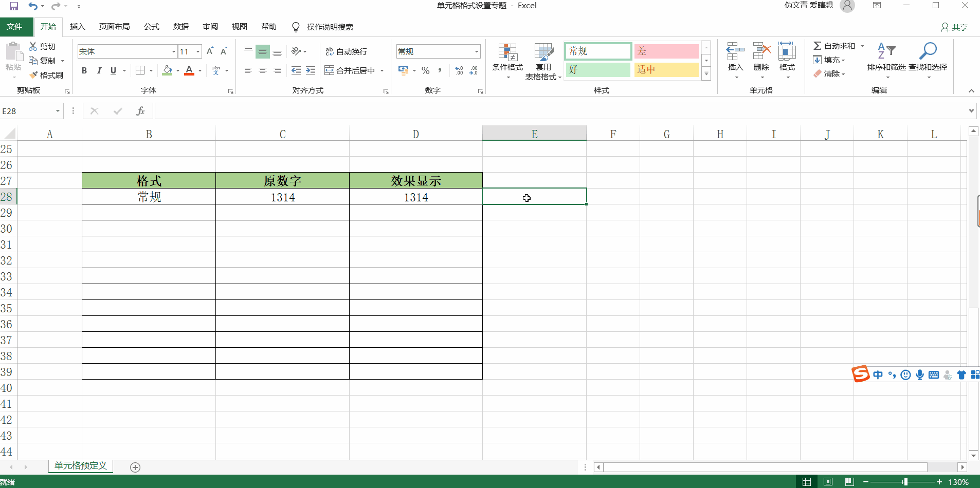Click the fill color paint bucket icon
Image resolution: width=980 pixels, height=488 pixels.
click(x=167, y=70)
